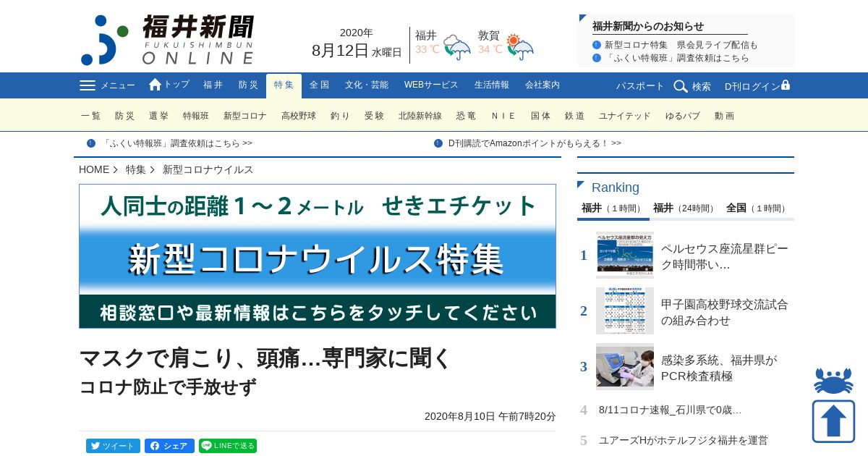868x456 pixels.
Task: Share via the Twitter ツイート button
Action: pyautogui.click(x=113, y=446)
